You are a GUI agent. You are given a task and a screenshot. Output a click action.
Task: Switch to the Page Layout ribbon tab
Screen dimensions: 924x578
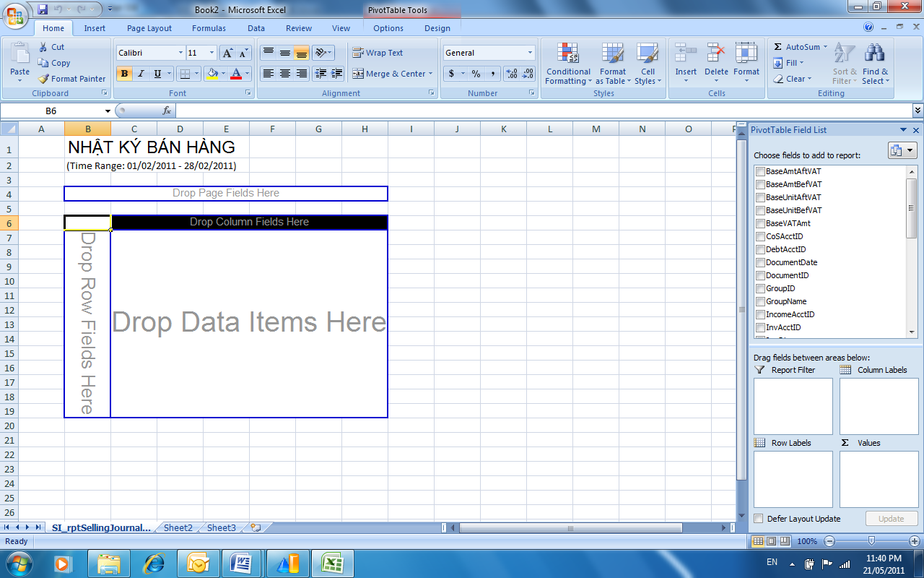[149, 28]
